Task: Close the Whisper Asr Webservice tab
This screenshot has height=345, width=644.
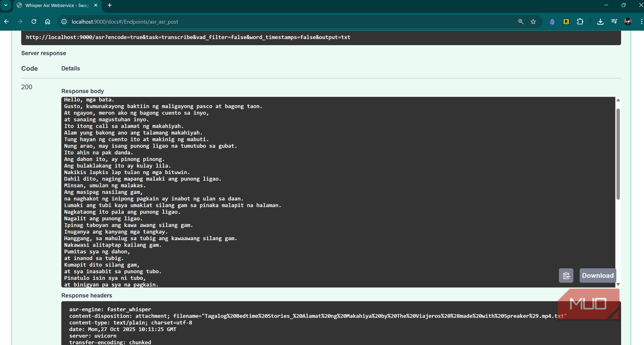Action: [96, 5]
